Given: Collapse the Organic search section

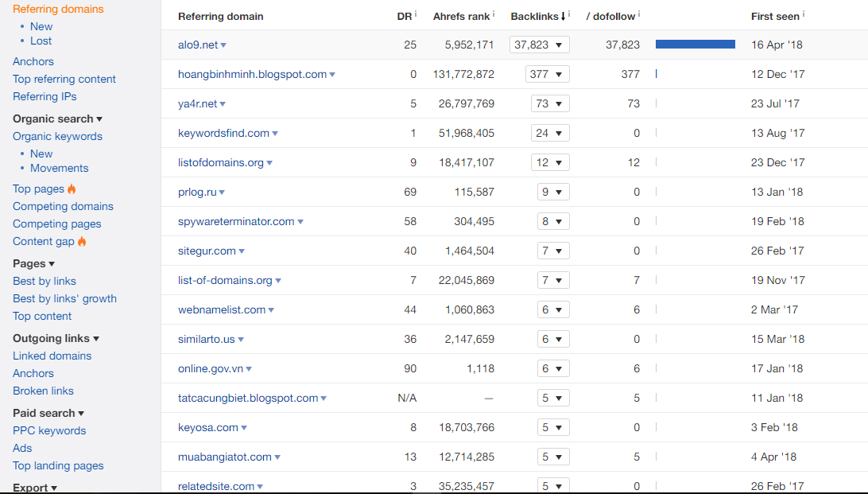Looking at the screenshot, I should point(57,119).
